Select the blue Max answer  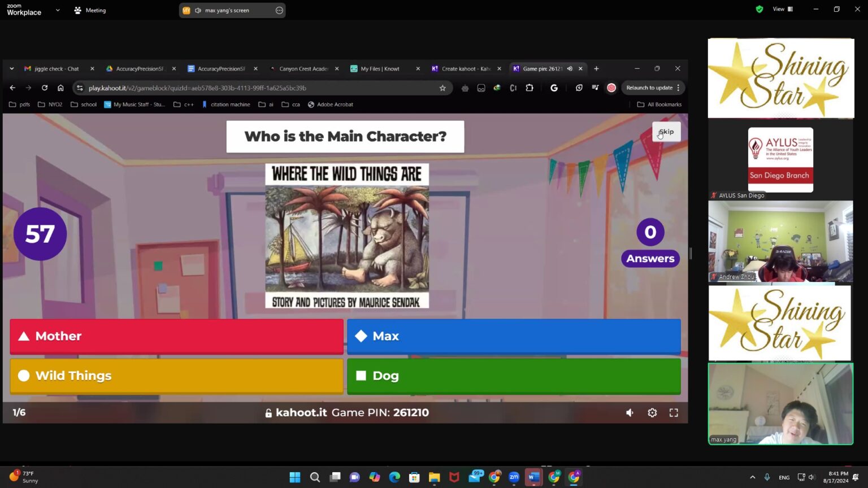pyautogui.click(x=514, y=336)
